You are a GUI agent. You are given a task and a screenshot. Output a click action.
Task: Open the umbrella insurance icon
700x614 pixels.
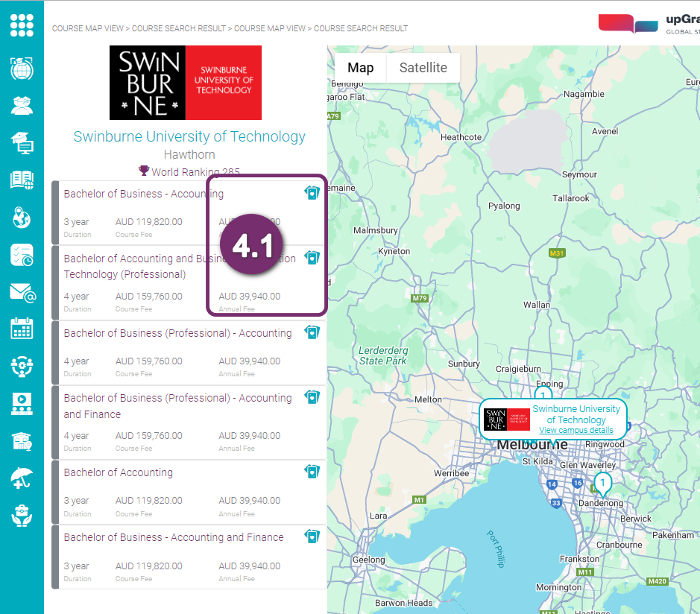22,478
